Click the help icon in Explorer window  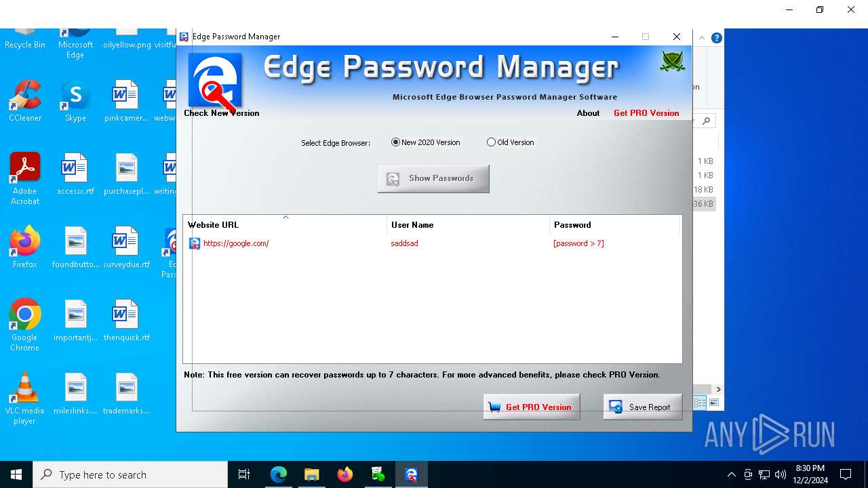tap(716, 38)
